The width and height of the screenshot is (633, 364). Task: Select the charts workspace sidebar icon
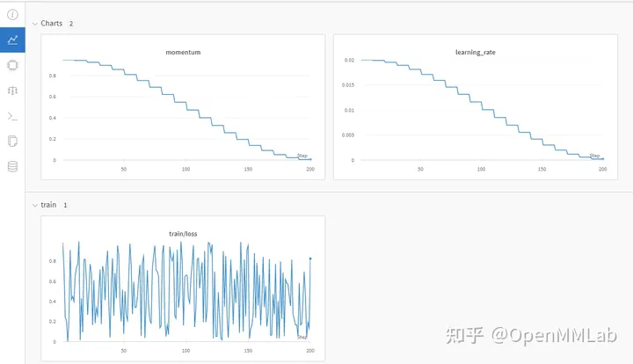pyautogui.click(x=12, y=40)
